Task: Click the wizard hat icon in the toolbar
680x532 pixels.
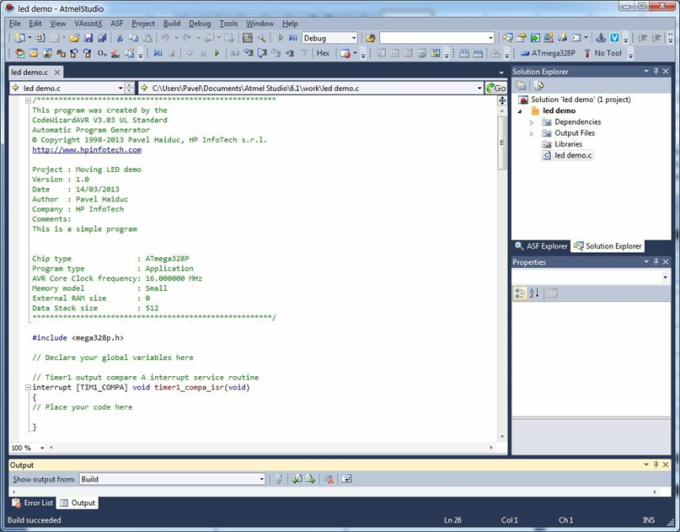Action: (601, 38)
